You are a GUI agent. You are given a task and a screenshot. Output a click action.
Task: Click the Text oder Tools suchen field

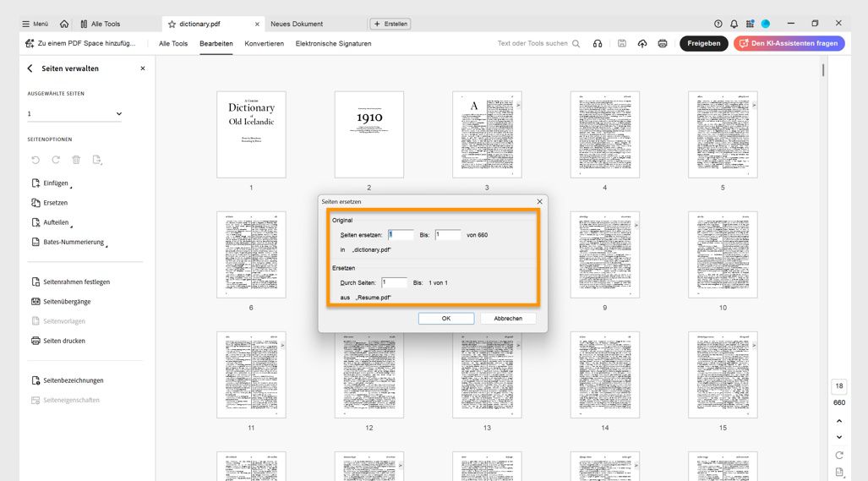tap(538, 43)
